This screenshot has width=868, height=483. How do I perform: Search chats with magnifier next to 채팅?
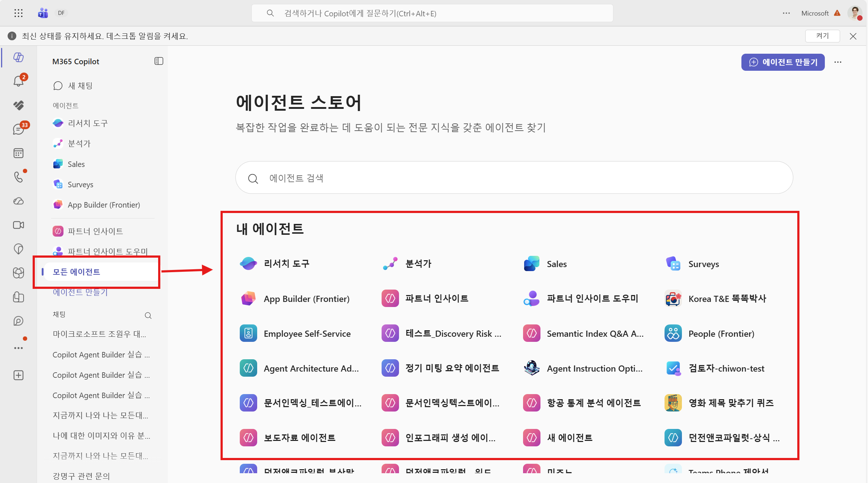[148, 315]
